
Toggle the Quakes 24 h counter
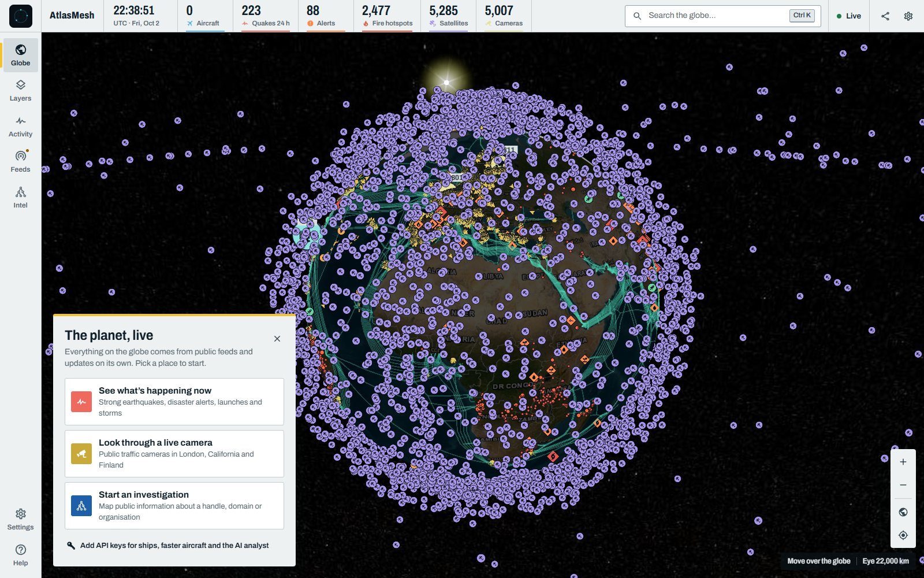pos(266,16)
